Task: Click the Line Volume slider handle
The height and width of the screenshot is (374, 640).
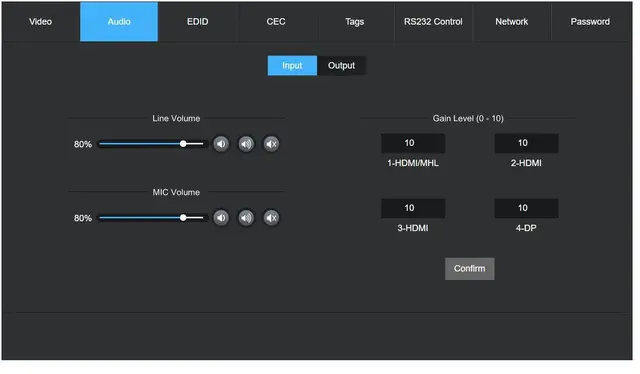Action: tap(183, 144)
